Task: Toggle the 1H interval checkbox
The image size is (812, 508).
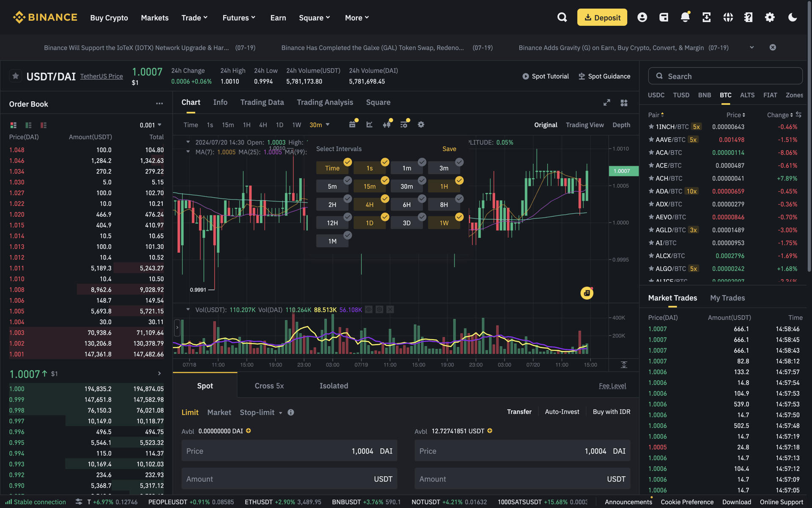Action: (x=459, y=180)
